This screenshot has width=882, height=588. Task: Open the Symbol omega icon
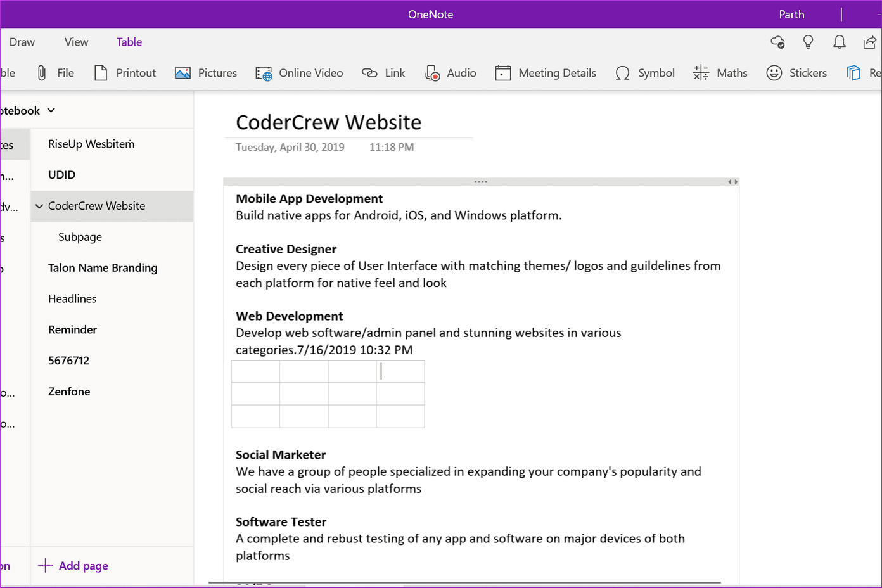click(x=623, y=73)
